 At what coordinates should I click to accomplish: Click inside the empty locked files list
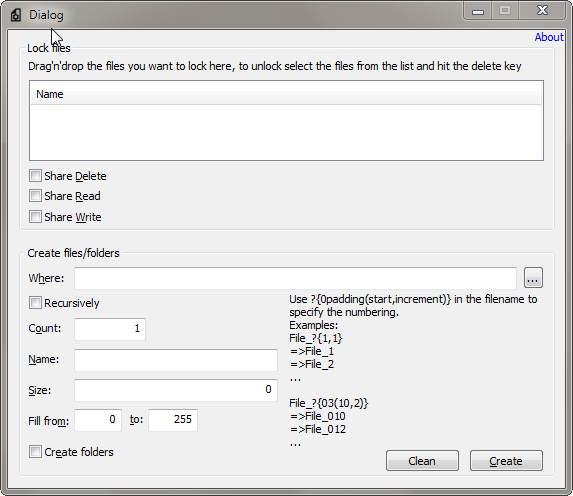286,132
